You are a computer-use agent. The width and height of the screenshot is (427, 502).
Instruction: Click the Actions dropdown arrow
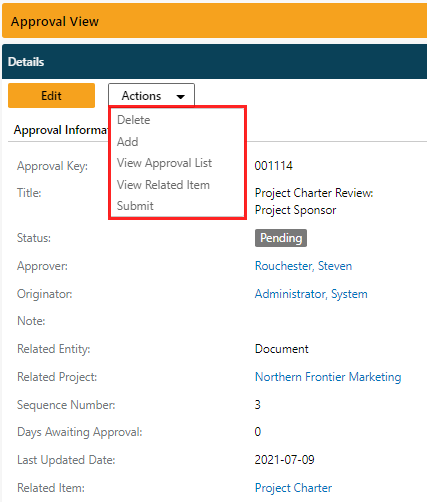point(181,97)
